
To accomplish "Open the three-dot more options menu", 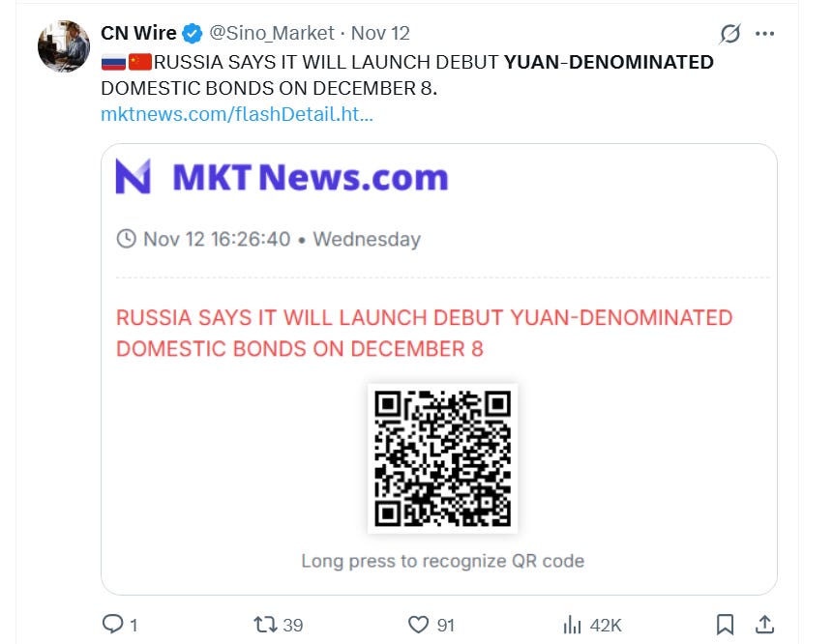I will 764,34.
